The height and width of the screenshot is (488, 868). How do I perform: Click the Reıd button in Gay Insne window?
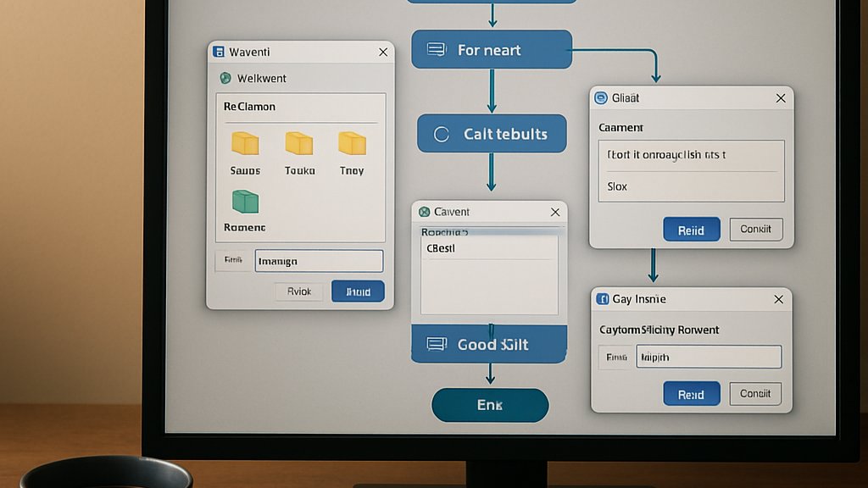click(692, 394)
